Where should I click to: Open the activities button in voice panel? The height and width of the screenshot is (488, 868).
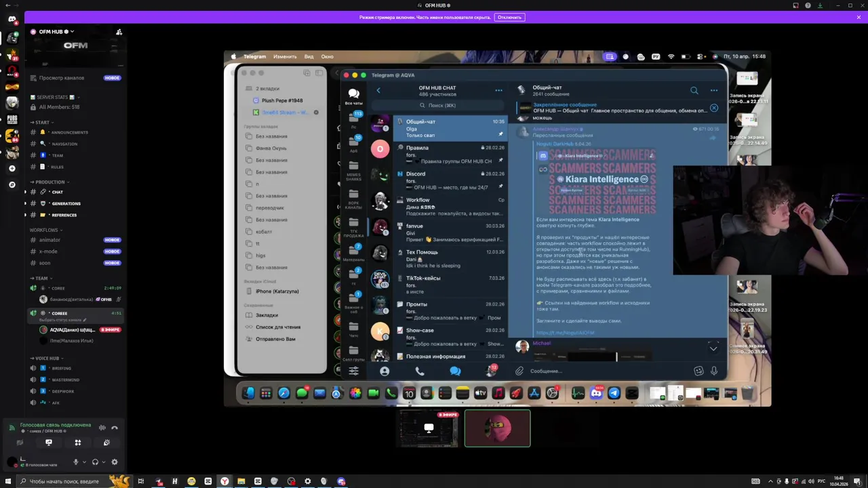point(78,443)
